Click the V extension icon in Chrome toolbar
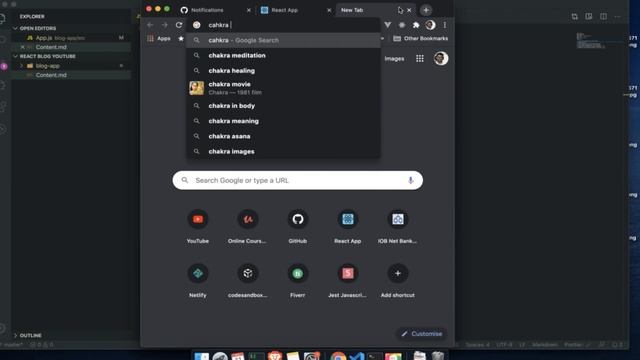Viewport: 640px width, 360px height. click(x=387, y=25)
